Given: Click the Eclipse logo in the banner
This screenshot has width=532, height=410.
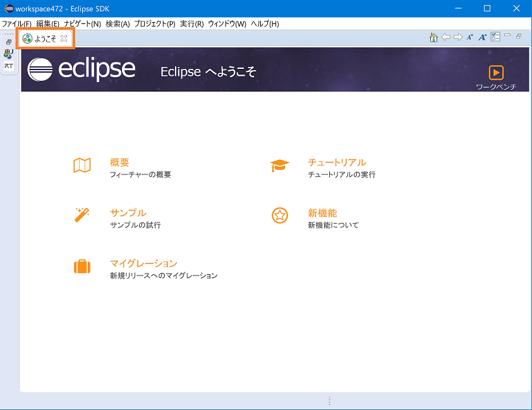Looking at the screenshot, I should [x=82, y=69].
